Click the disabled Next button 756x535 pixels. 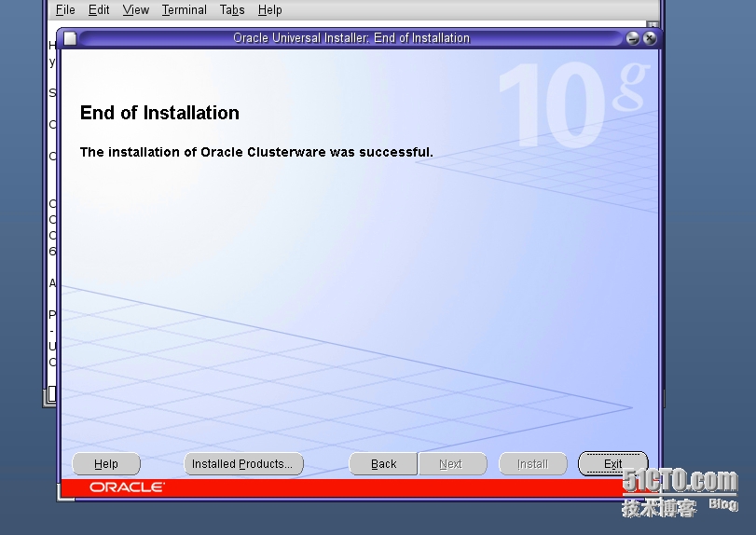click(452, 463)
